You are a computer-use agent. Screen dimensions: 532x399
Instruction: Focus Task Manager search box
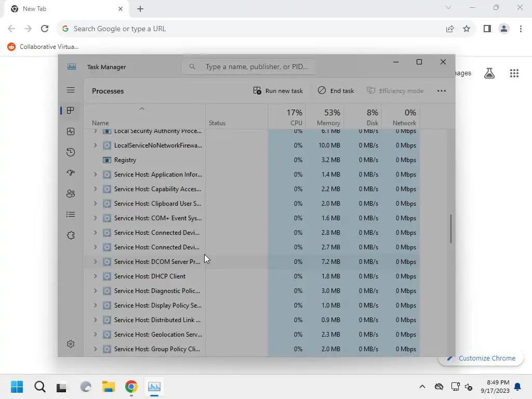248,66
